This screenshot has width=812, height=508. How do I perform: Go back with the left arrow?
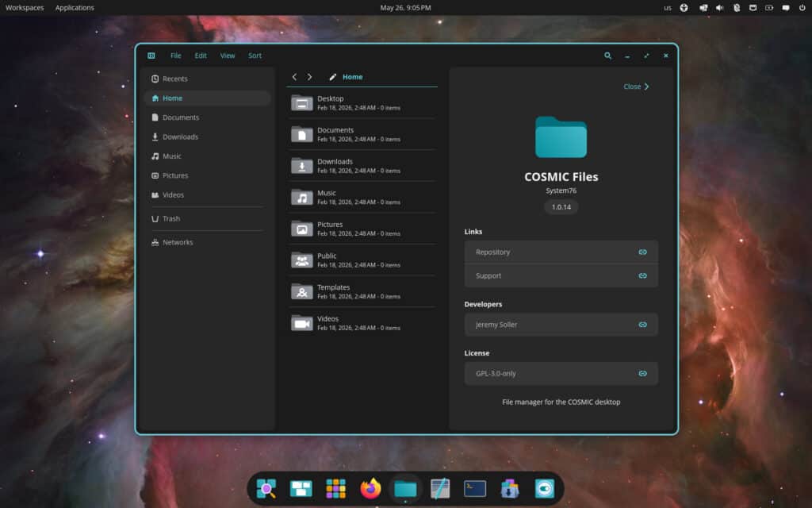(x=294, y=77)
